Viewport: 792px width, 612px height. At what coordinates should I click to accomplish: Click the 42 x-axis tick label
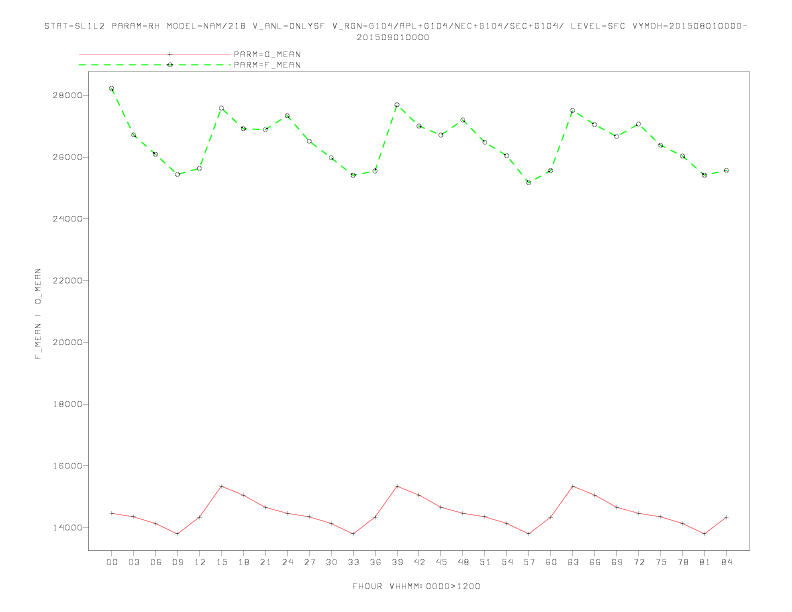pos(419,562)
